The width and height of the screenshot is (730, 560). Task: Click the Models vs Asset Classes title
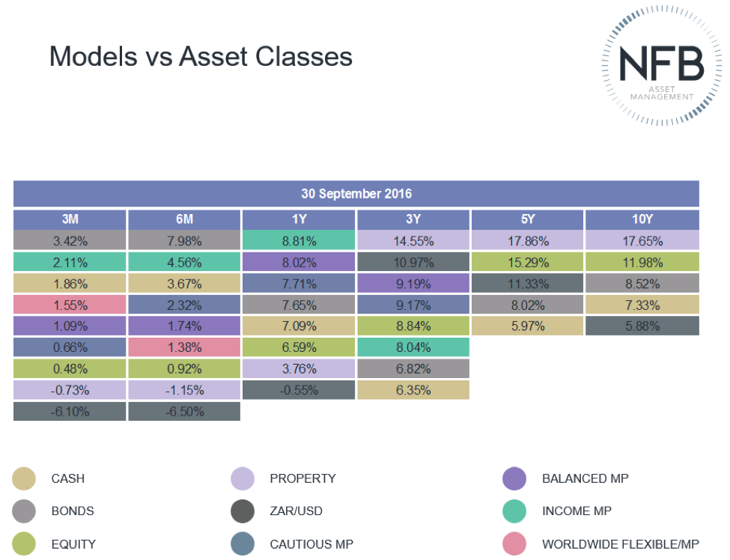(201, 57)
